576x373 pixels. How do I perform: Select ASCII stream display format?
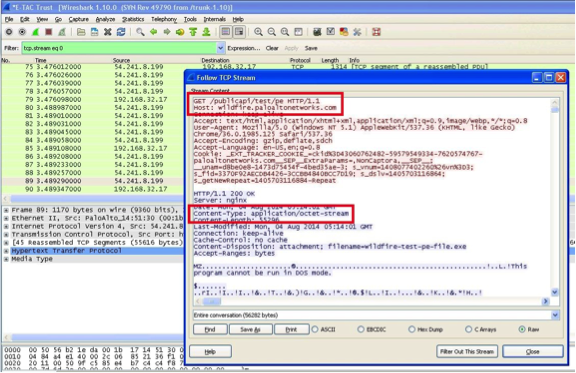coord(315,329)
